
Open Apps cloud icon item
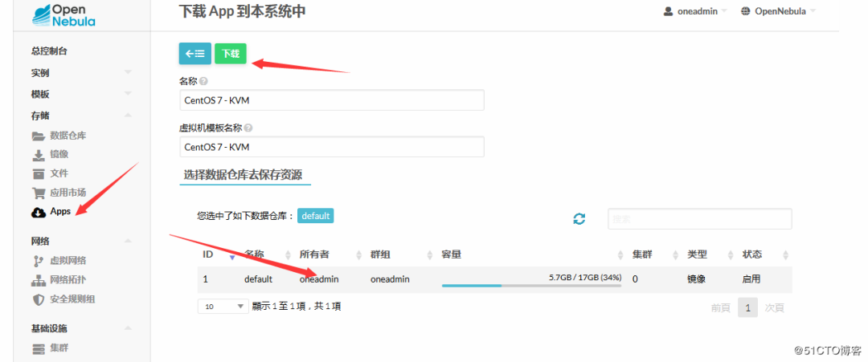(39, 212)
